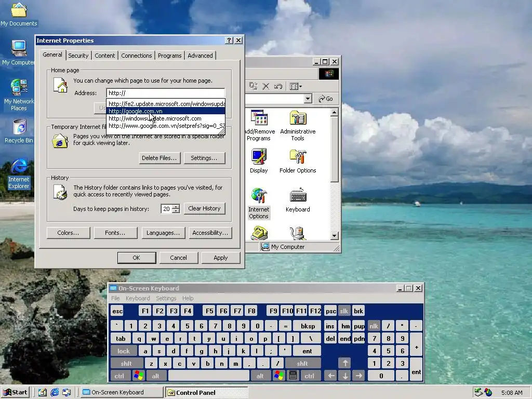Open the Programs tab

(170, 55)
